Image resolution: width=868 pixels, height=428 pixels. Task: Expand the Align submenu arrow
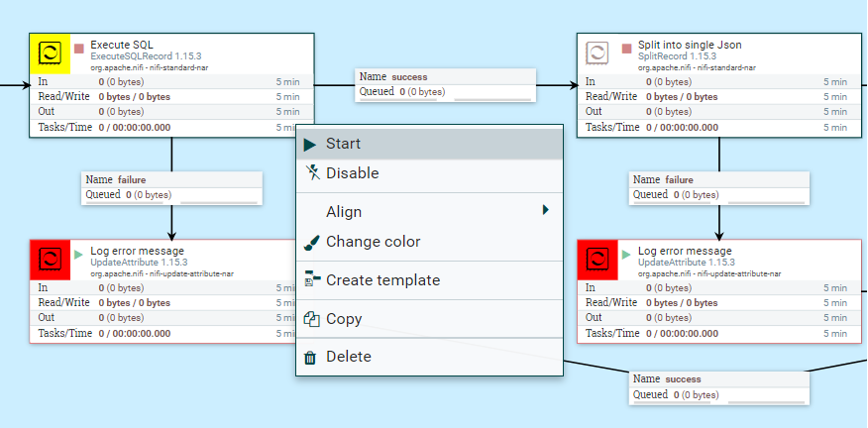click(x=545, y=210)
